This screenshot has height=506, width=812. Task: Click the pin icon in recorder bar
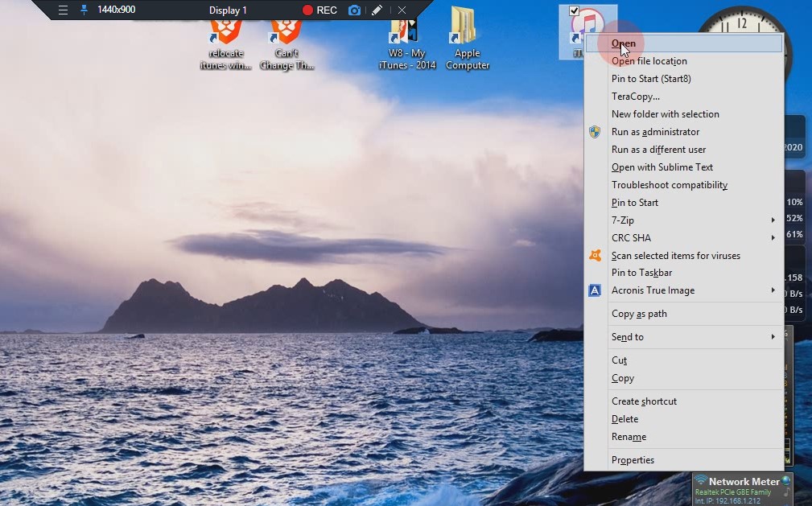click(x=84, y=10)
